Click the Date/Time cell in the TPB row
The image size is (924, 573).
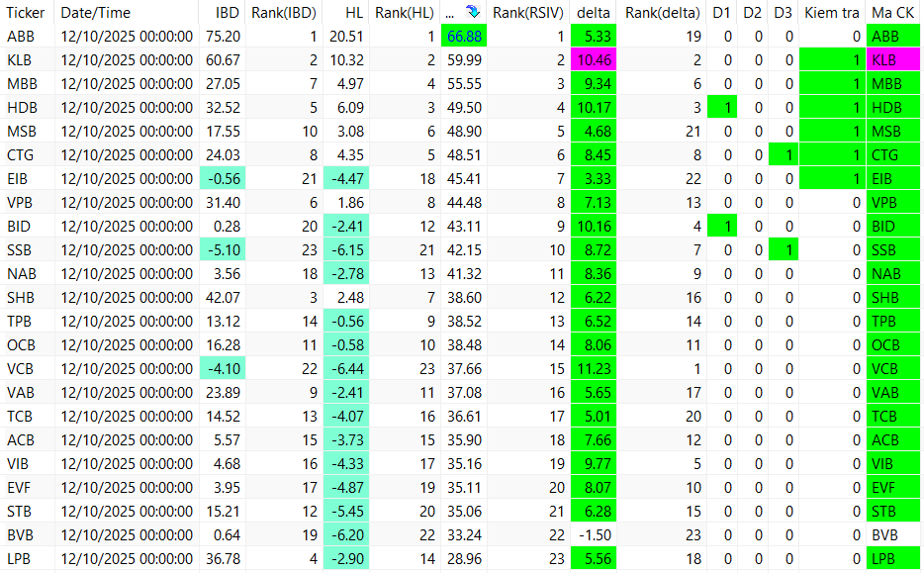point(127,322)
